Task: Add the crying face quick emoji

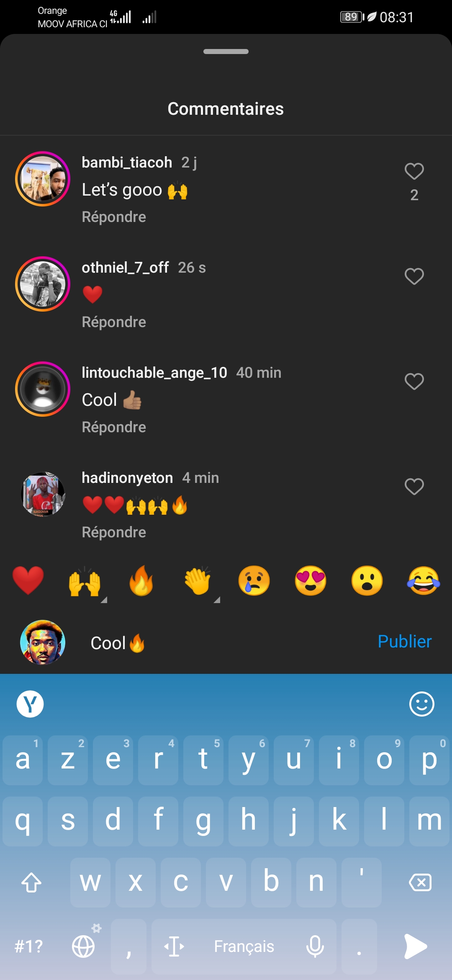Action: point(254,581)
